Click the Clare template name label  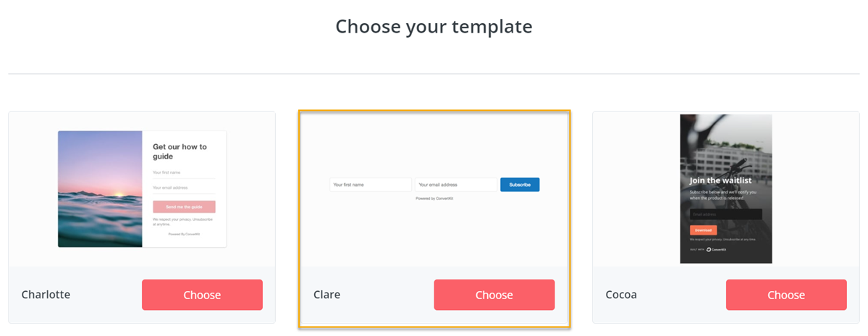(x=326, y=295)
